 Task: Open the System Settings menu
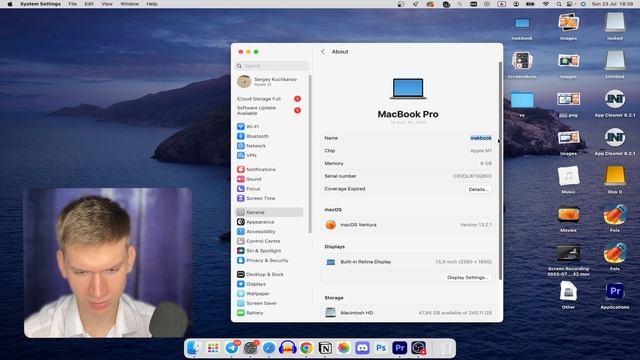click(40, 4)
